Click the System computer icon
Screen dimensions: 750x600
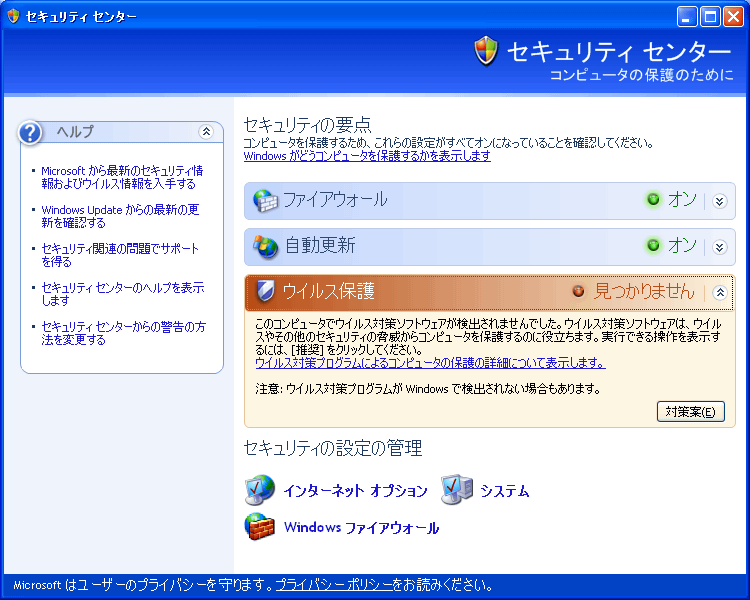457,490
